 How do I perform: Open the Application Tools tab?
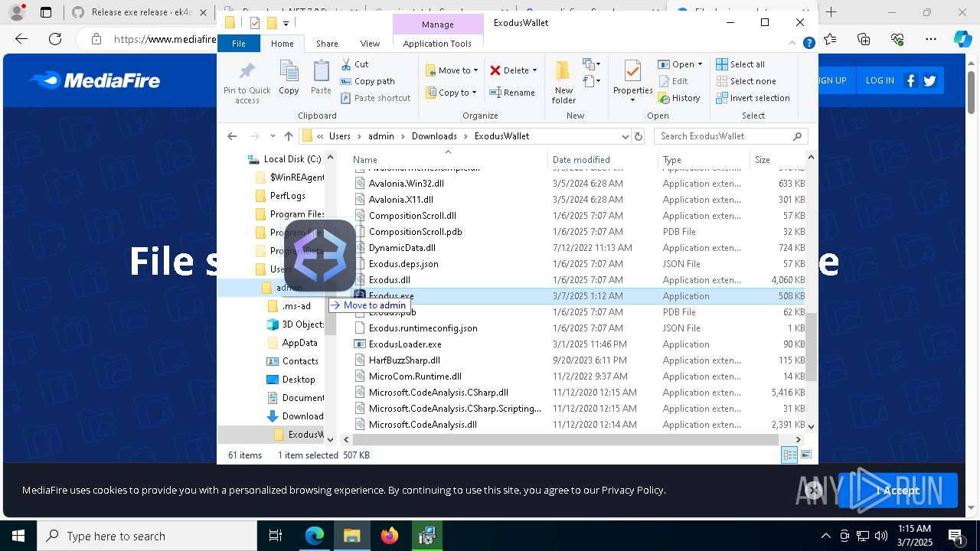click(x=437, y=44)
